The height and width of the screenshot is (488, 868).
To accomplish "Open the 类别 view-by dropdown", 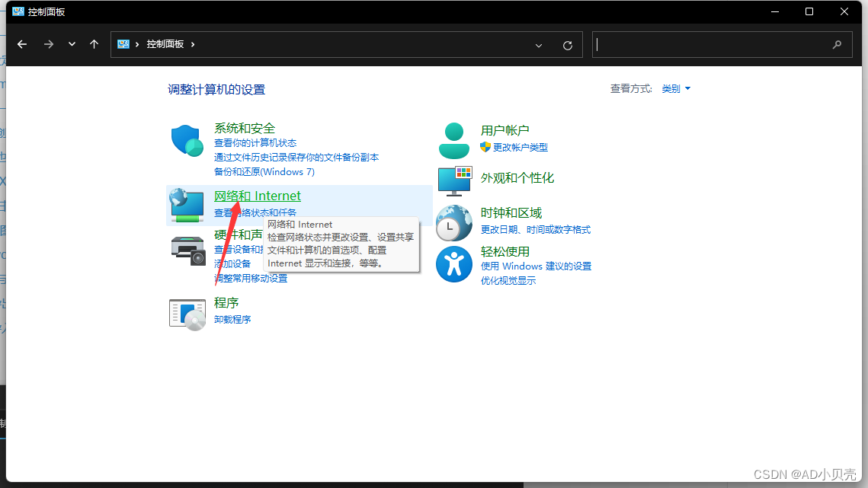I will [676, 88].
